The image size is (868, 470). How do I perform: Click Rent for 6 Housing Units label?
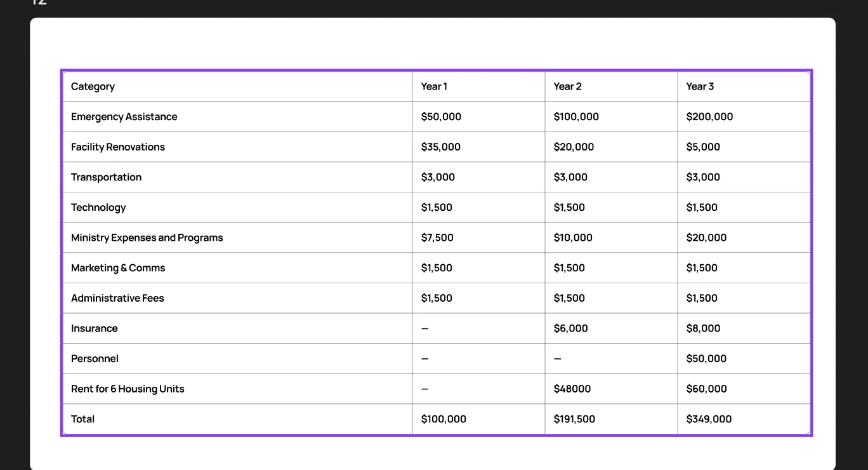pyautogui.click(x=128, y=389)
